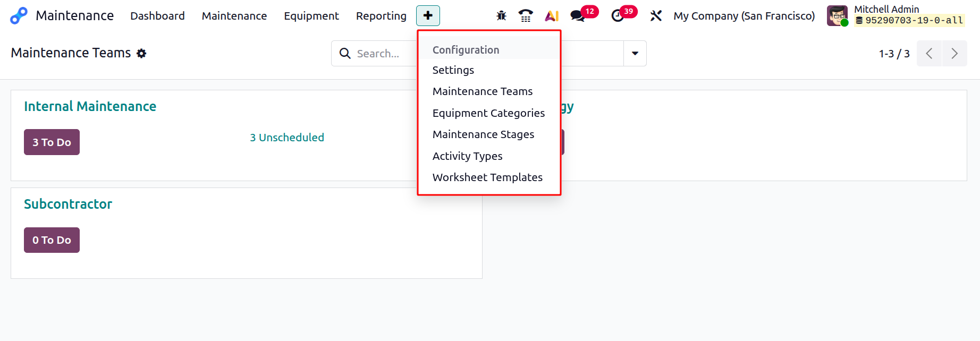The height and width of the screenshot is (341, 980).
Task: Click the 3 To Do button
Action: 52,142
